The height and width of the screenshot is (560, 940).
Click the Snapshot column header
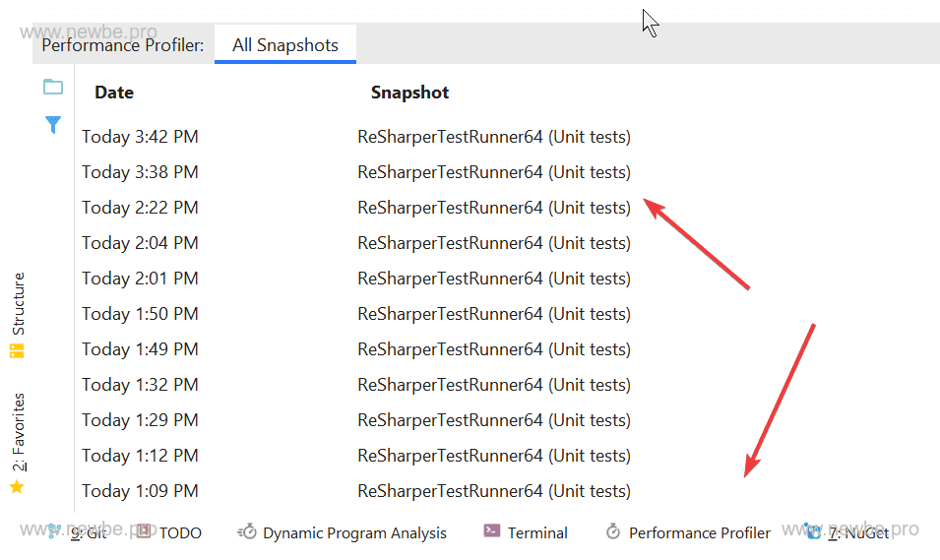[409, 93]
